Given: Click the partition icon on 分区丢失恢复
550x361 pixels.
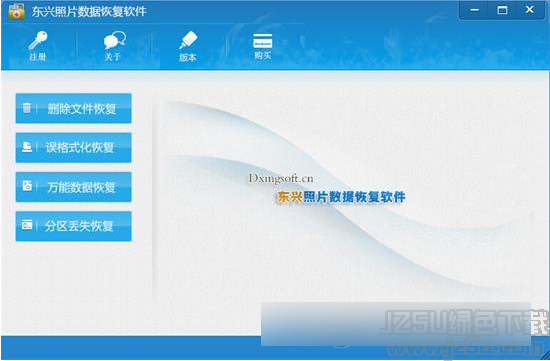Looking at the screenshot, I should pos(27,225).
